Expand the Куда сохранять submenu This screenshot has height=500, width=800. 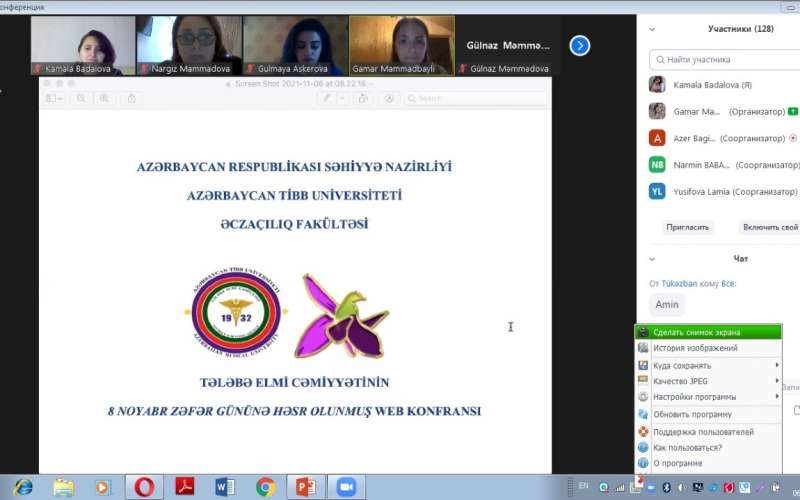[x=709, y=365]
